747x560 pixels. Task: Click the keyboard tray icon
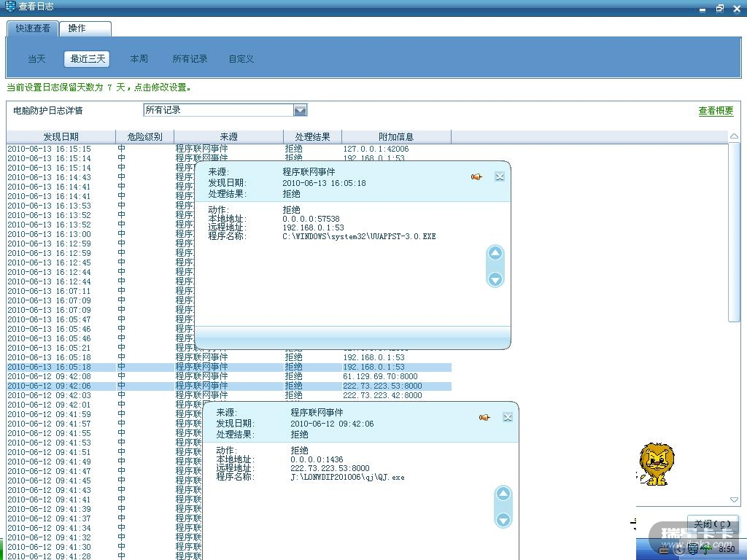click(x=664, y=551)
